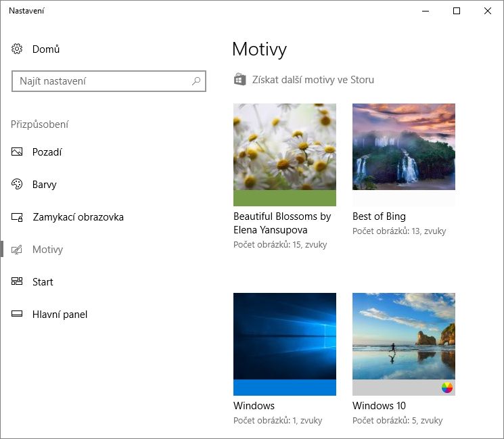504x439 pixels.
Task: Click the Windows 10 theme title
Action: pyautogui.click(x=379, y=406)
